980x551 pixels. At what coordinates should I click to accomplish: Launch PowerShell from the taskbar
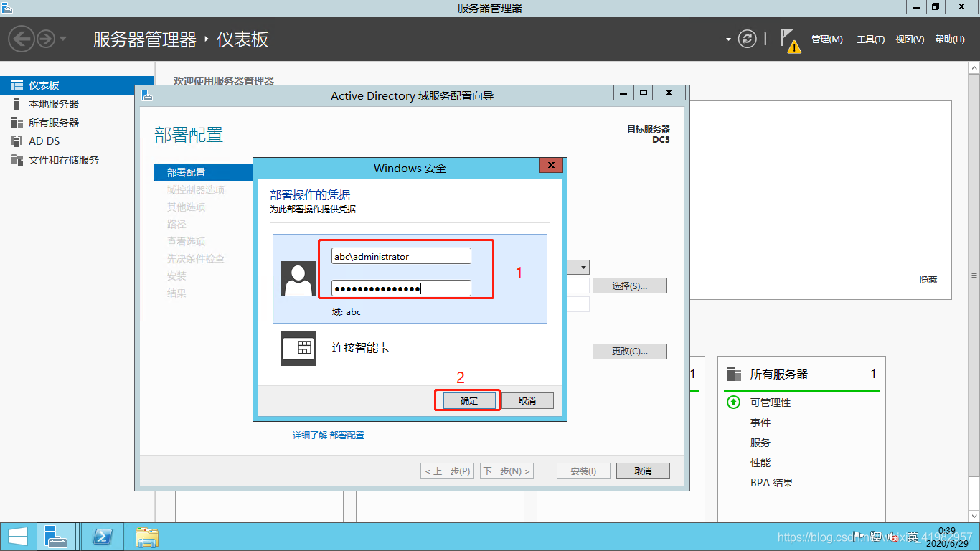pos(102,537)
